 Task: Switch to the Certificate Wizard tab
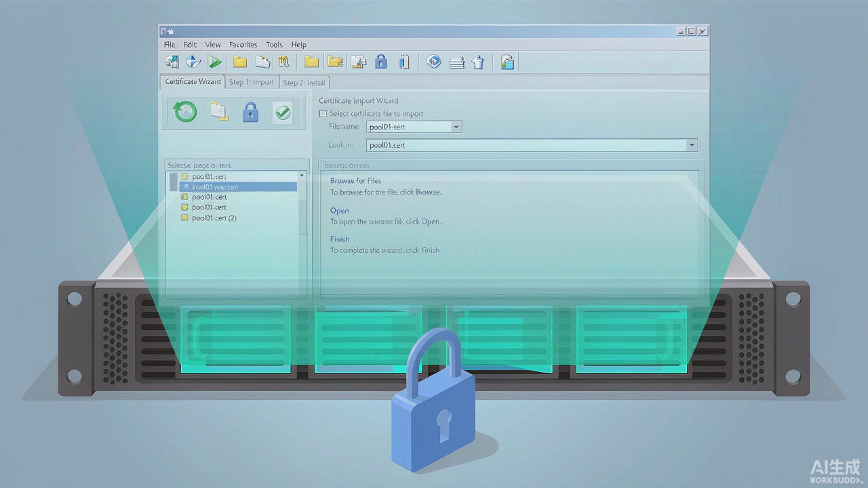click(193, 82)
